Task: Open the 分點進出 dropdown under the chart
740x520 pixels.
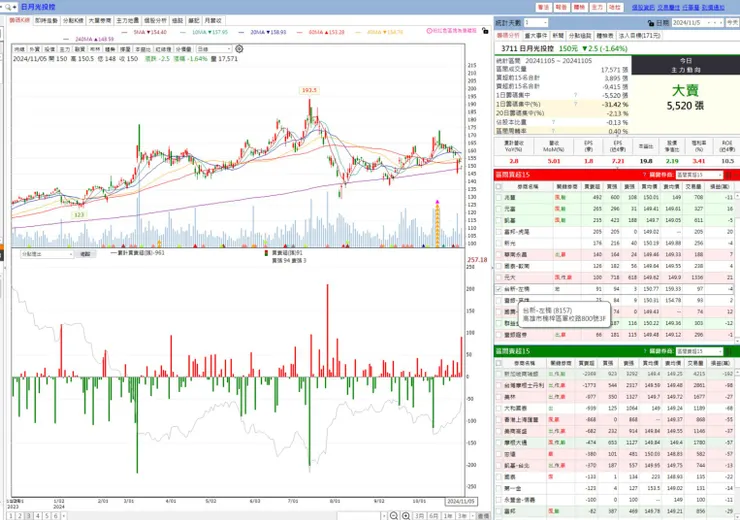Action: pos(47,254)
